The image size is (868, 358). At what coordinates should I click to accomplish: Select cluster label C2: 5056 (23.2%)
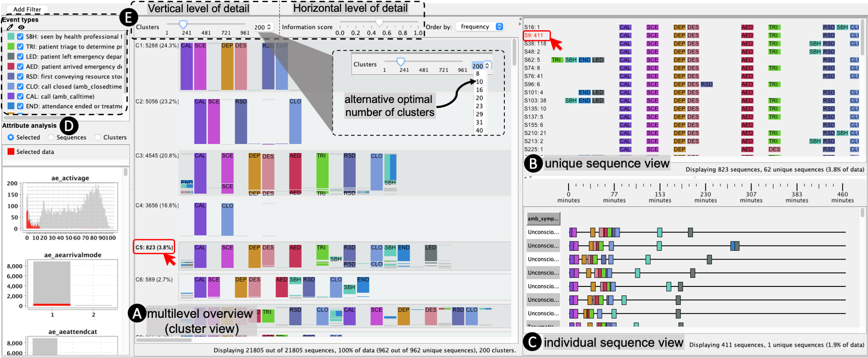pos(157,102)
